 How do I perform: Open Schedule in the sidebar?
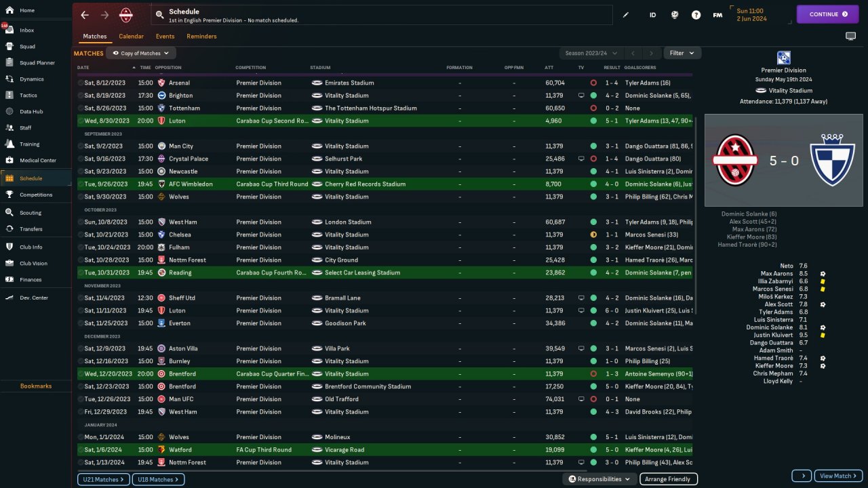(x=35, y=178)
